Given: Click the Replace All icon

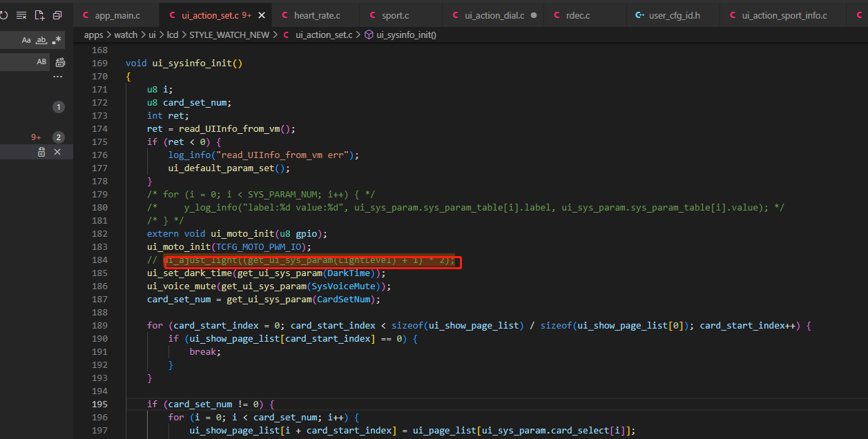Looking at the screenshot, I should [60, 62].
